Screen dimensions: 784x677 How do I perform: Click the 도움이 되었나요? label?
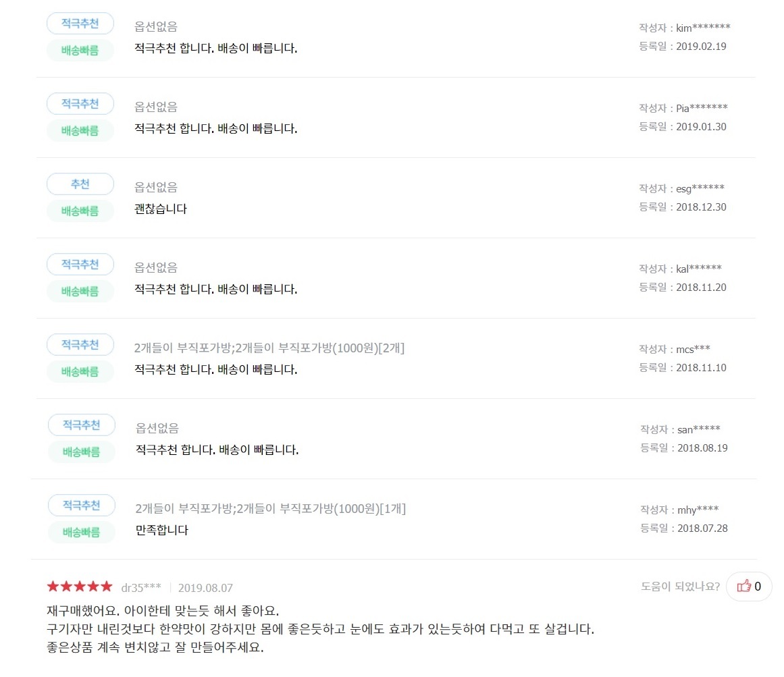[x=680, y=586]
